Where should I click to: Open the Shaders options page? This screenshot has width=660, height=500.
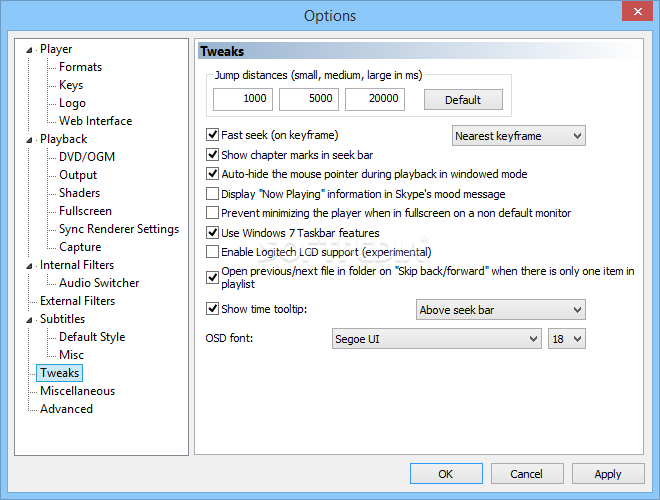click(80, 193)
